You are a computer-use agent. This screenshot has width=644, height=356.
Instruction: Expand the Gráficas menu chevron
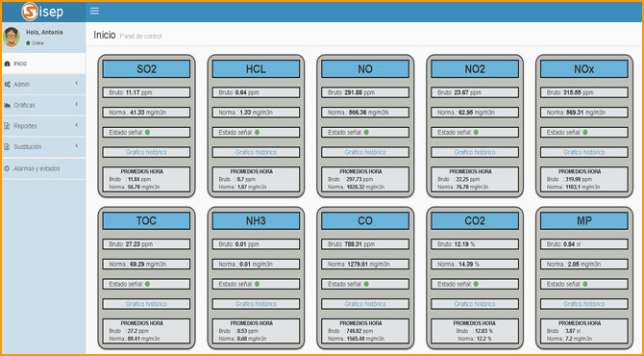point(76,105)
